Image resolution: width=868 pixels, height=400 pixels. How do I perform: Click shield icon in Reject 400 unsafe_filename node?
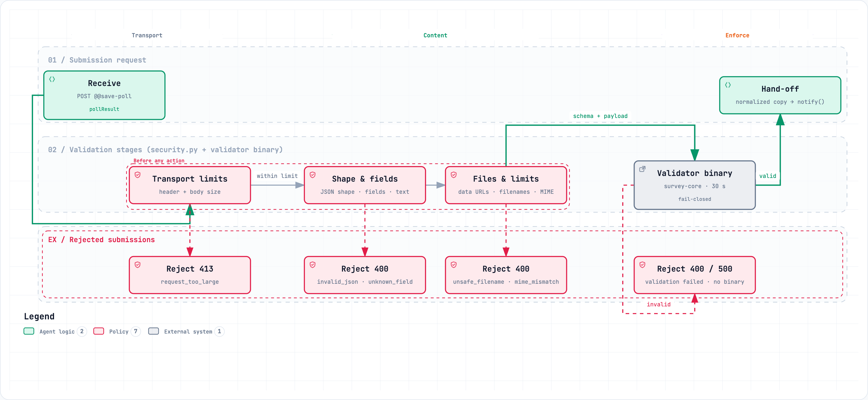tap(453, 265)
